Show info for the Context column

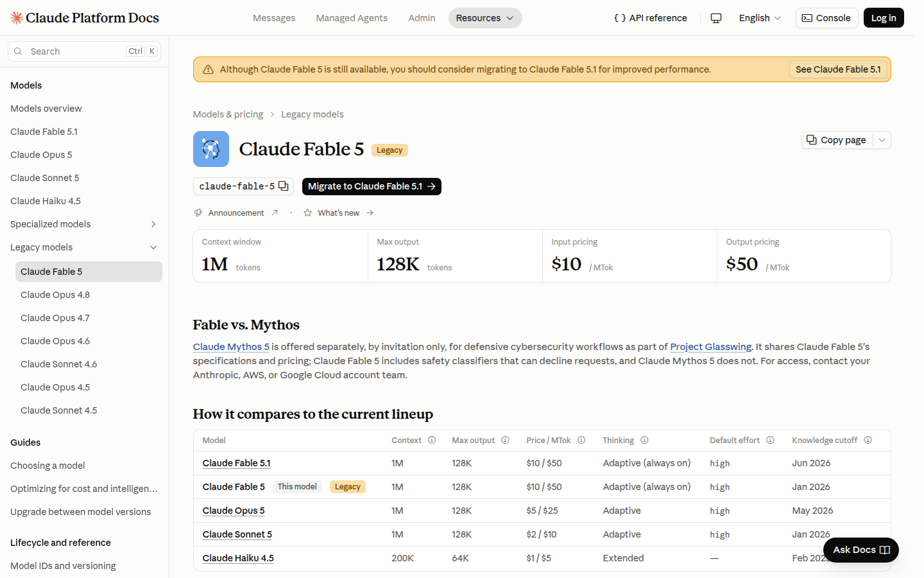(x=432, y=440)
